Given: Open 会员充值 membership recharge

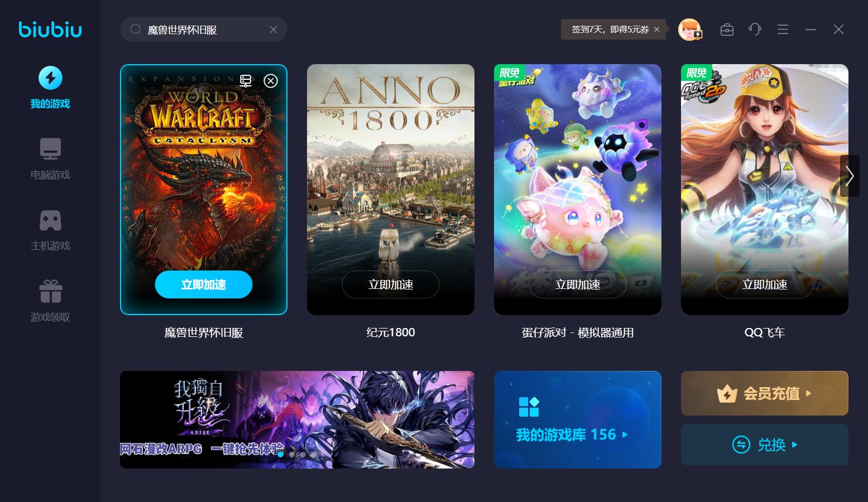Looking at the screenshot, I should (x=765, y=393).
